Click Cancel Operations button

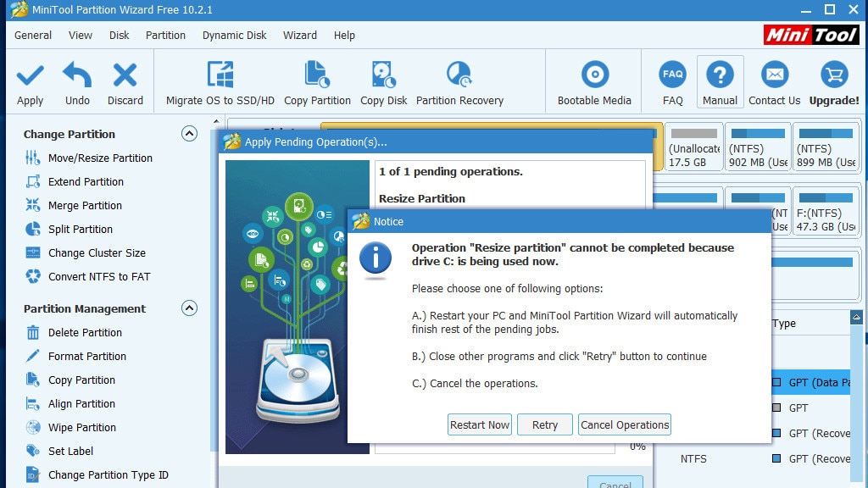coord(625,425)
